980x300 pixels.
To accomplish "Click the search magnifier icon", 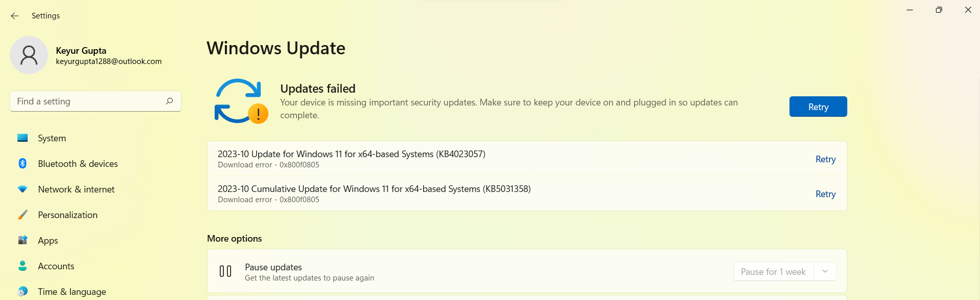I will (x=170, y=101).
